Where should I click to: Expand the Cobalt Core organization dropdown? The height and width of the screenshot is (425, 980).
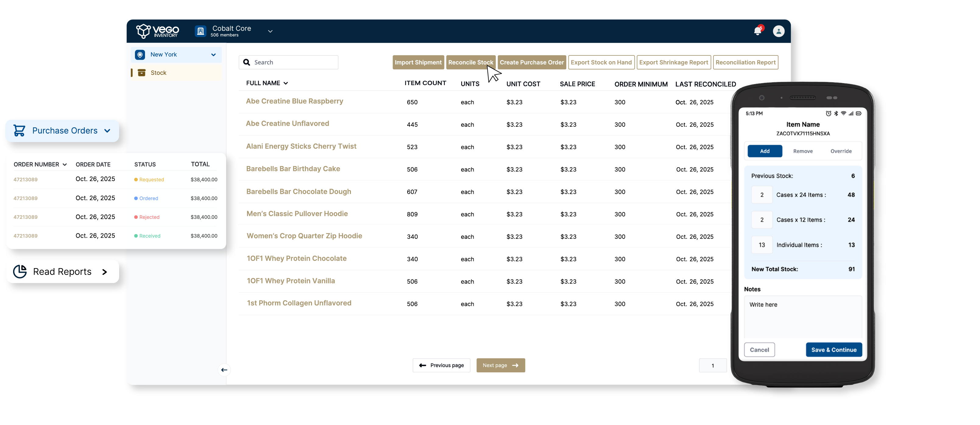[270, 31]
